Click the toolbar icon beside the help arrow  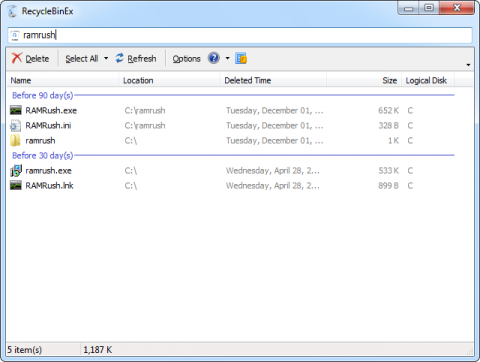[x=241, y=58]
